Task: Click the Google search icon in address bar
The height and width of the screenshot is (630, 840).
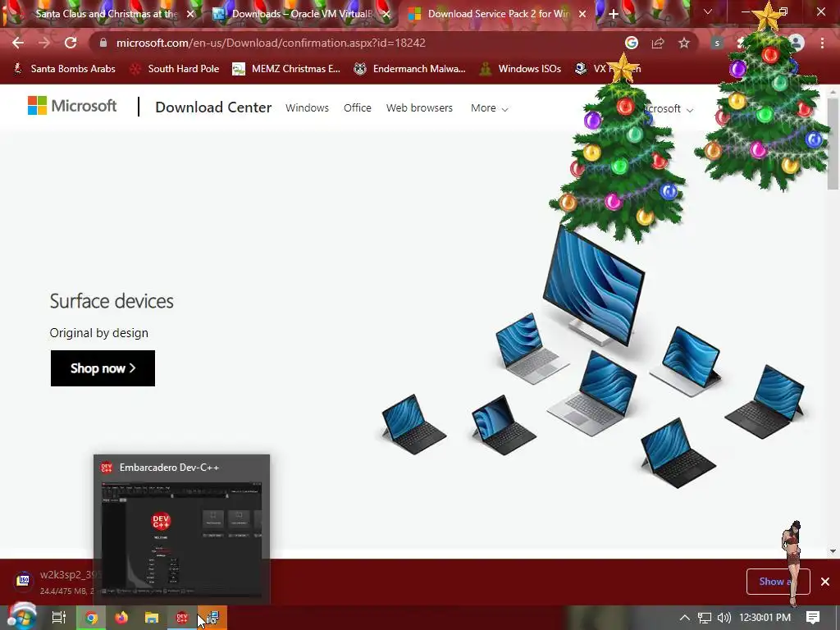Action: pos(632,43)
